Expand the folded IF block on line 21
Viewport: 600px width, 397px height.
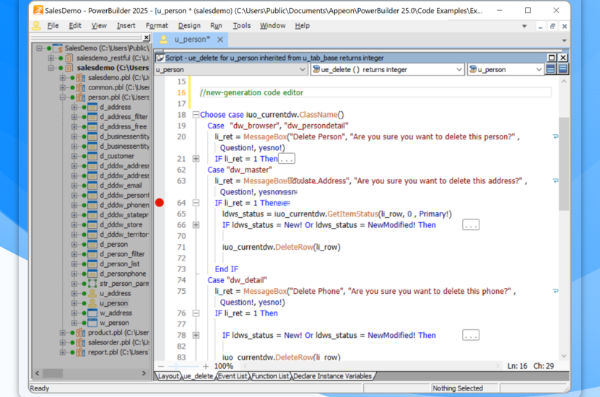(196, 158)
